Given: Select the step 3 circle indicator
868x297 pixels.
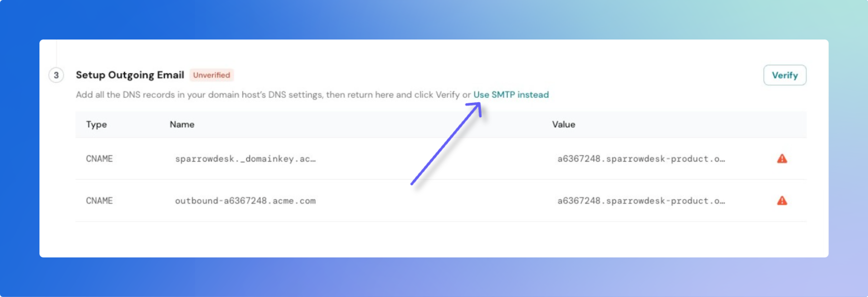Looking at the screenshot, I should [x=56, y=75].
